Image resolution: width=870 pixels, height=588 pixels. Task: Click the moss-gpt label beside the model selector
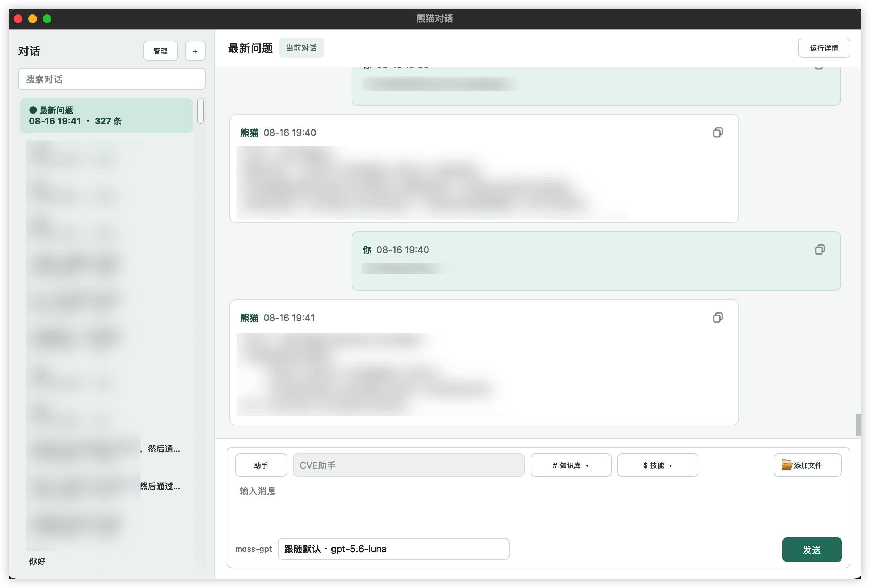coord(253,549)
